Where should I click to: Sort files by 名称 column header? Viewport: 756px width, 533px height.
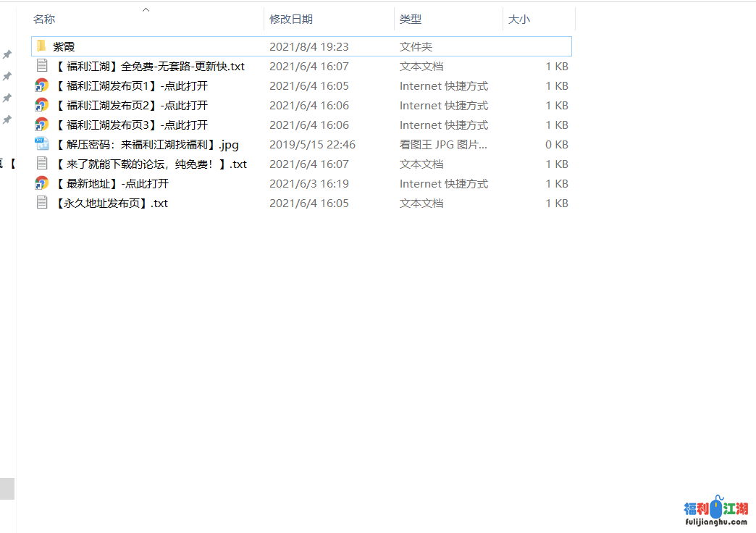[45, 20]
